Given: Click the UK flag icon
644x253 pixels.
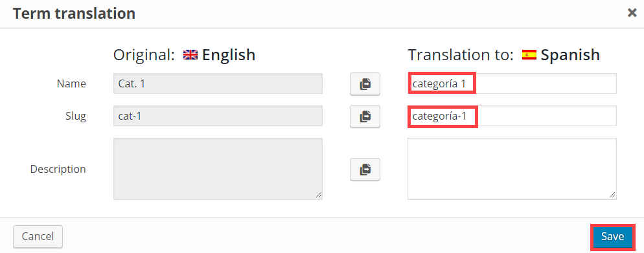Looking at the screenshot, I should coord(190,54).
